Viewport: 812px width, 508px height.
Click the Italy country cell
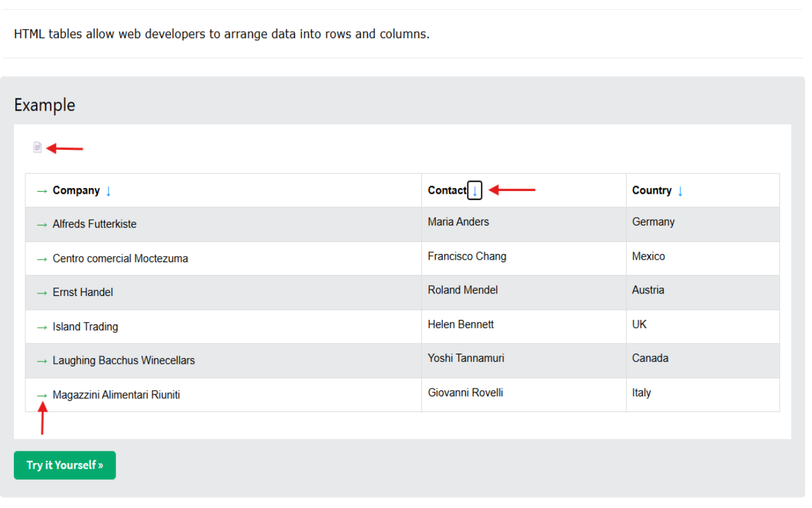point(641,393)
